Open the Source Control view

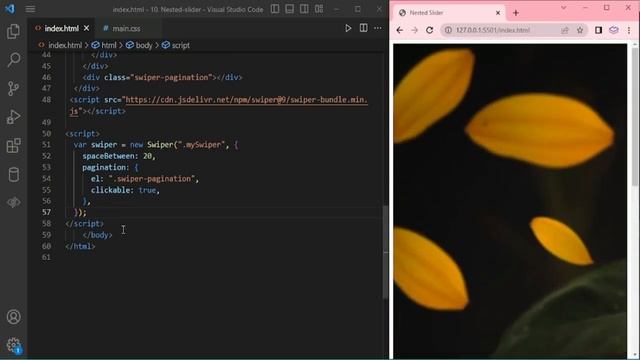pos(13,89)
